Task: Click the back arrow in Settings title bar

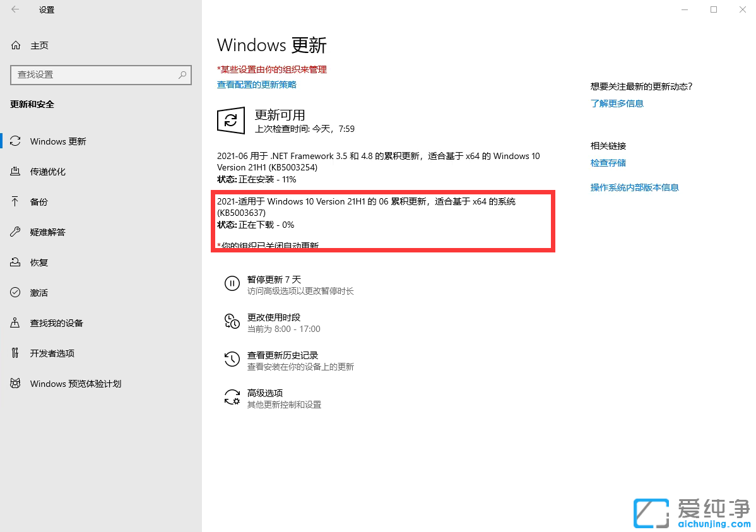Action: click(x=15, y=9)
